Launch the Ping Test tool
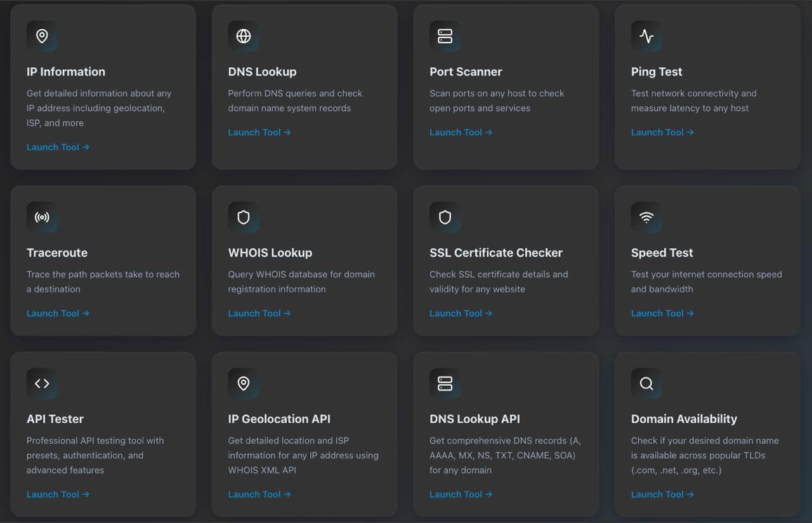The width and height of the screenshot is (812, 523). (662, 132)
